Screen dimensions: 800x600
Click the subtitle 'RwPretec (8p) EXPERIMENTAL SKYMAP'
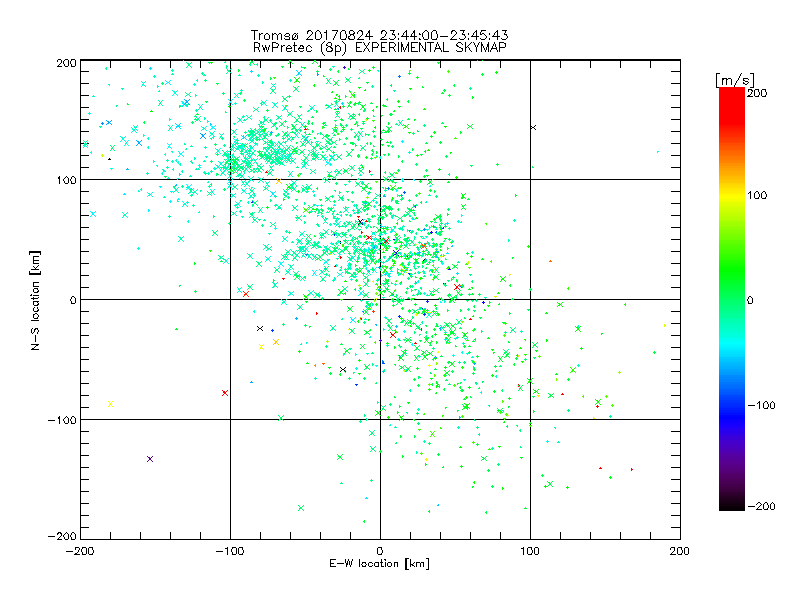point(380,47)
